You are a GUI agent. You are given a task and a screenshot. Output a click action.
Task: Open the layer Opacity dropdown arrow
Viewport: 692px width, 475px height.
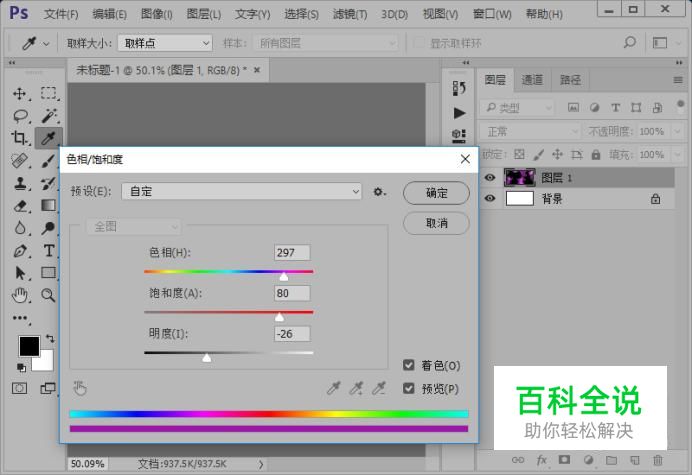pos(677,132)
